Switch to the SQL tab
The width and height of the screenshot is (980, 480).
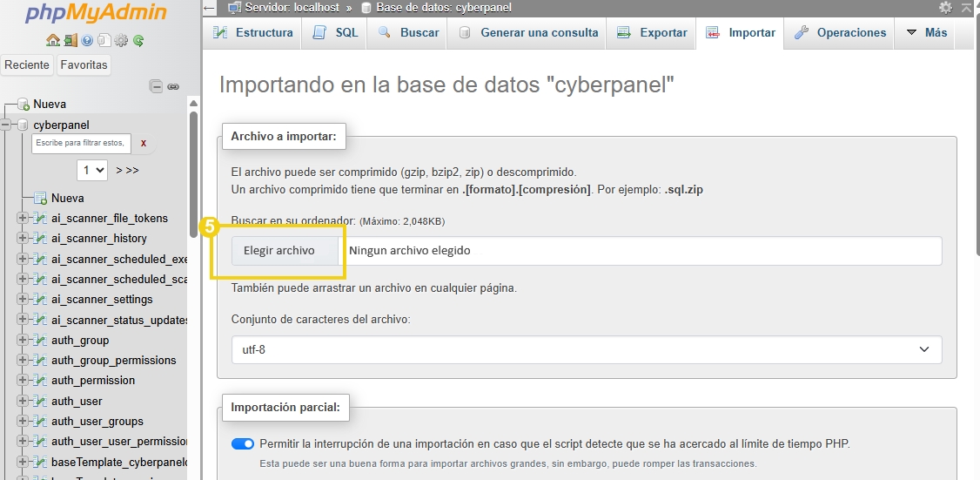334,32
